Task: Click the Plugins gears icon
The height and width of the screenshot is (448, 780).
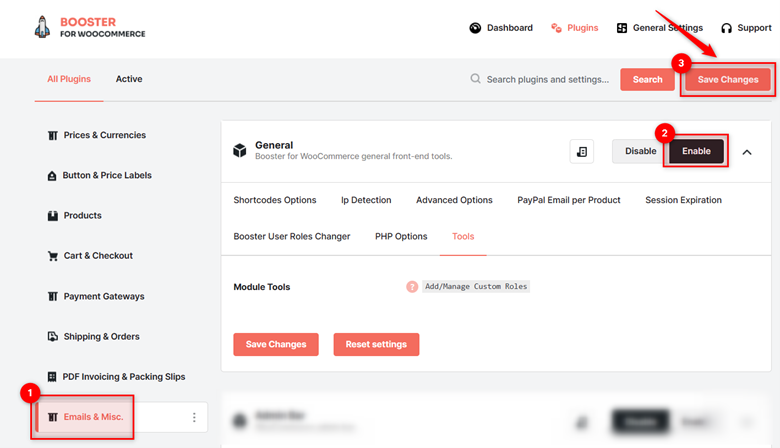Action: (556, 28)
